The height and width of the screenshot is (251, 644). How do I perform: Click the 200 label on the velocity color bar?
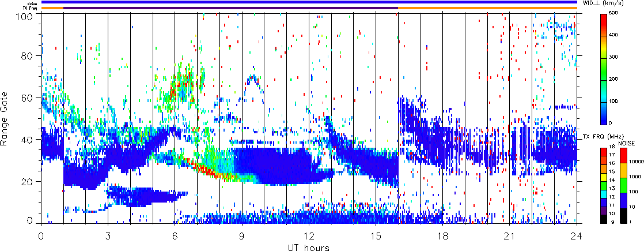click(x=615, y=80)
